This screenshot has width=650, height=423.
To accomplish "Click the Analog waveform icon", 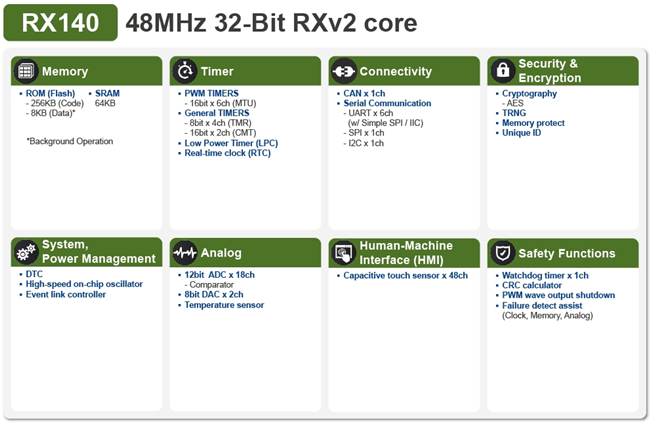I will point(185,252).
